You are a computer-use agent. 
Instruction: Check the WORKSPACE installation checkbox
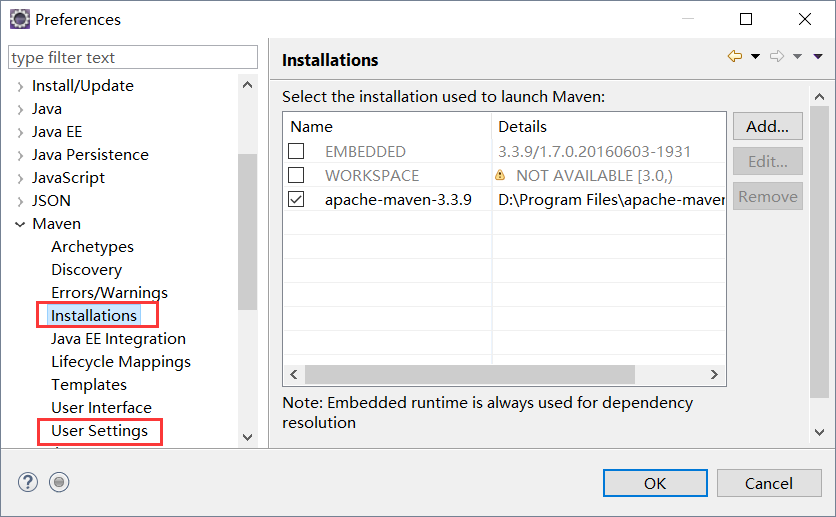coord(297,175)
